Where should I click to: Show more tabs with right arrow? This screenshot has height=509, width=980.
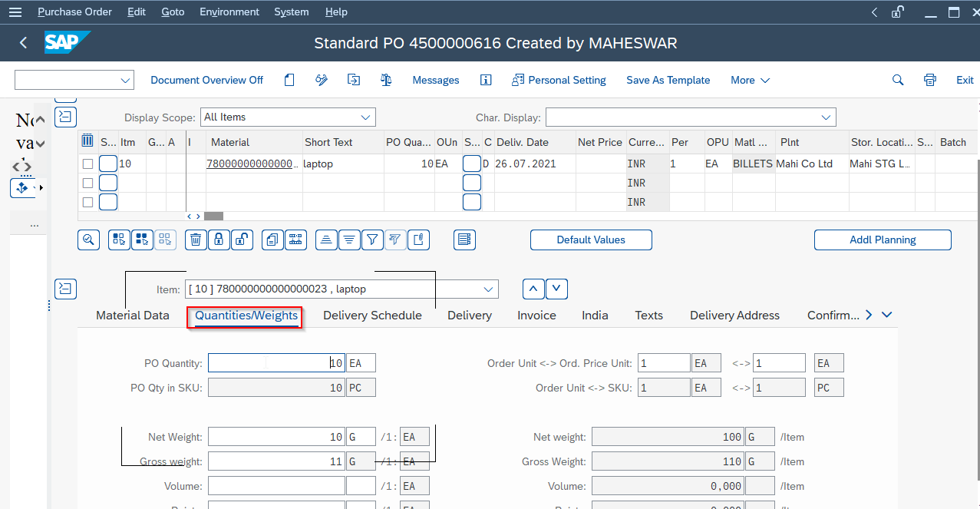click(x=869, y=315)
